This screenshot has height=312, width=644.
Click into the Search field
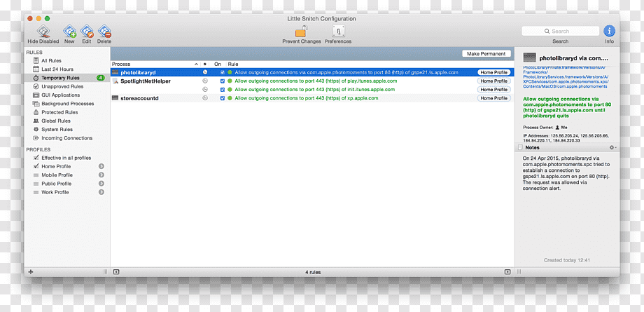point(560,32)
